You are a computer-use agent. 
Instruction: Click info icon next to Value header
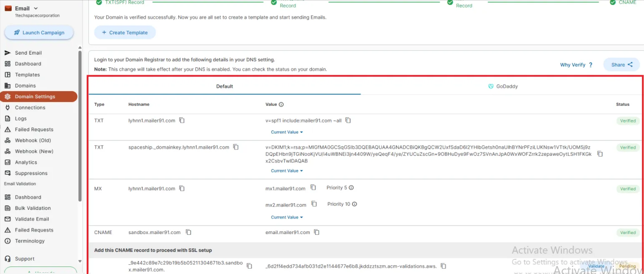281,105
